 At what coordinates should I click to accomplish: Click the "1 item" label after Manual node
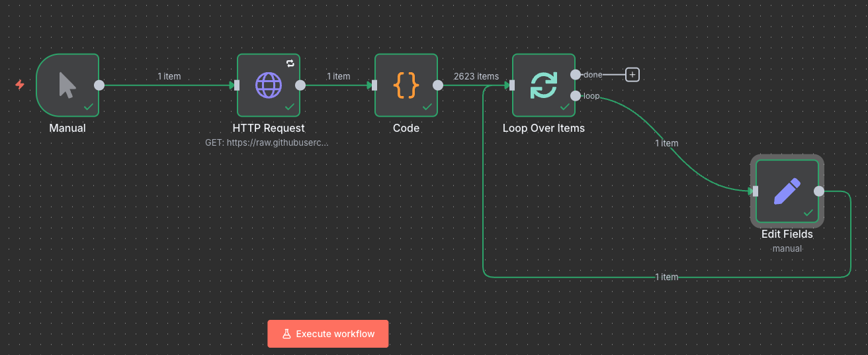click(169, 76)
